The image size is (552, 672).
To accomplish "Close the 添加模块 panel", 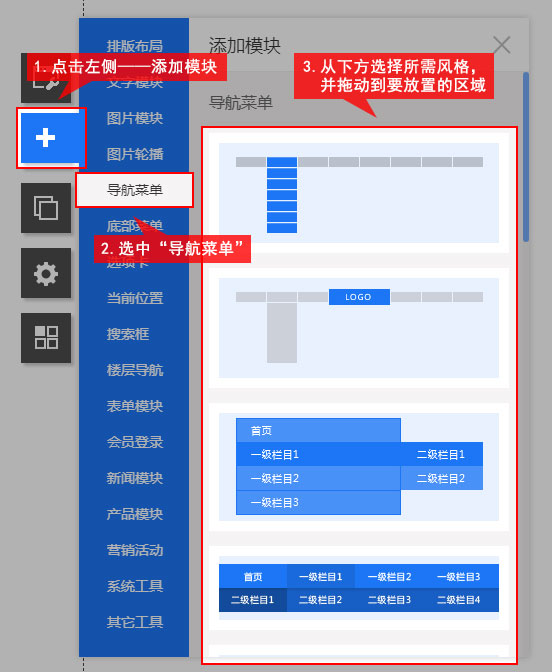I will coord(501,45).
